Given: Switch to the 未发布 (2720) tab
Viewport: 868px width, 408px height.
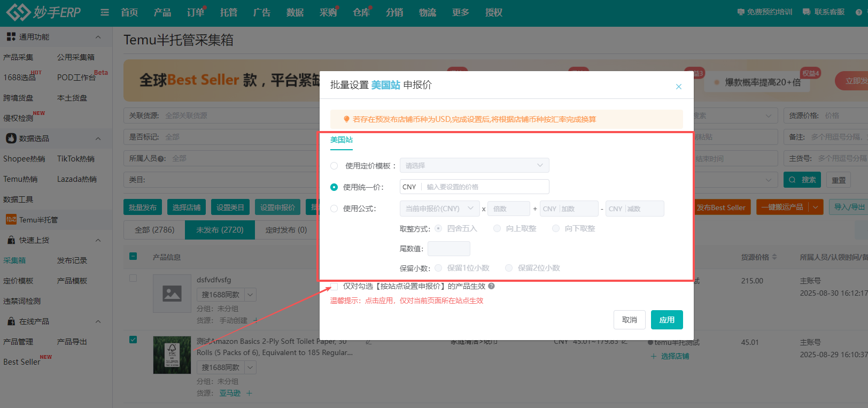Looking at the screenshot, I should point(220,230).
